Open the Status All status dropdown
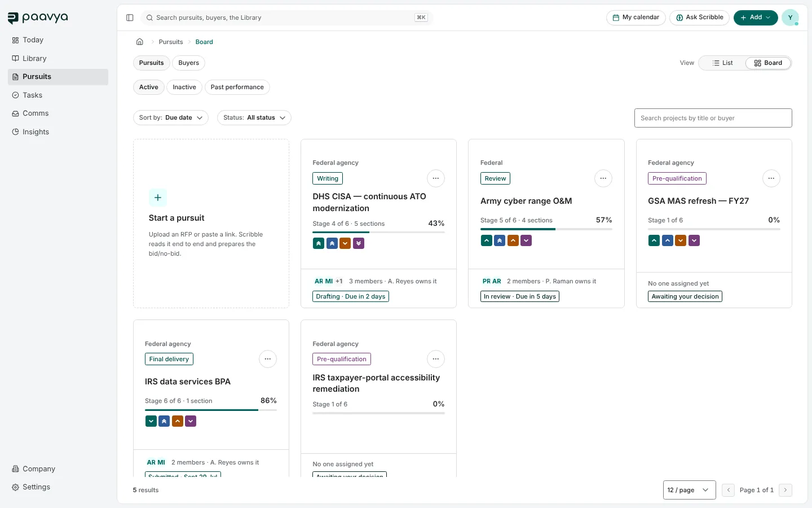The height and width of the screenshot is (508, 812). [x=254, y=117]
